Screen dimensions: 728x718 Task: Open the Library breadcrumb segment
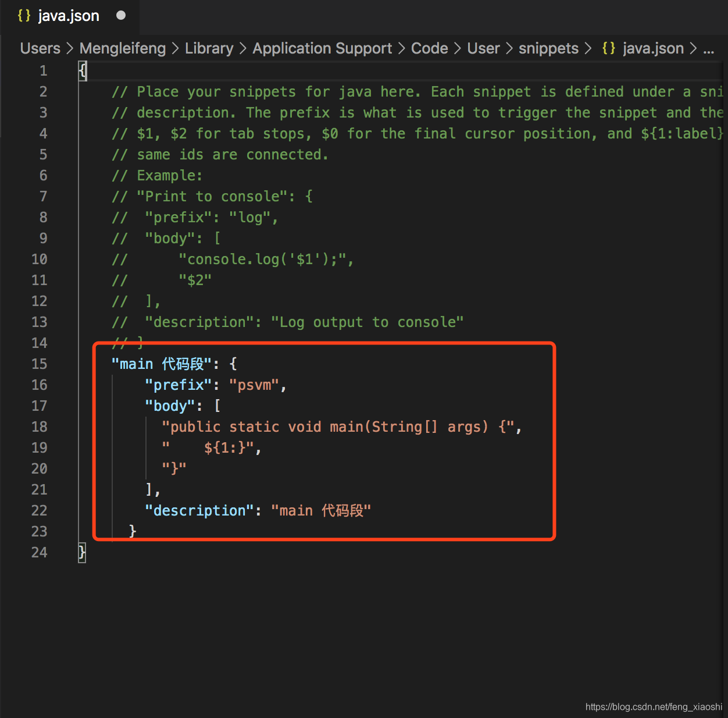tap(209, 48)
